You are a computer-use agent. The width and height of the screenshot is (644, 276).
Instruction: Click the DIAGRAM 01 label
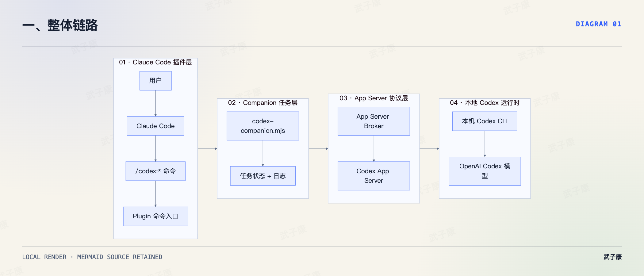(599, 24)
